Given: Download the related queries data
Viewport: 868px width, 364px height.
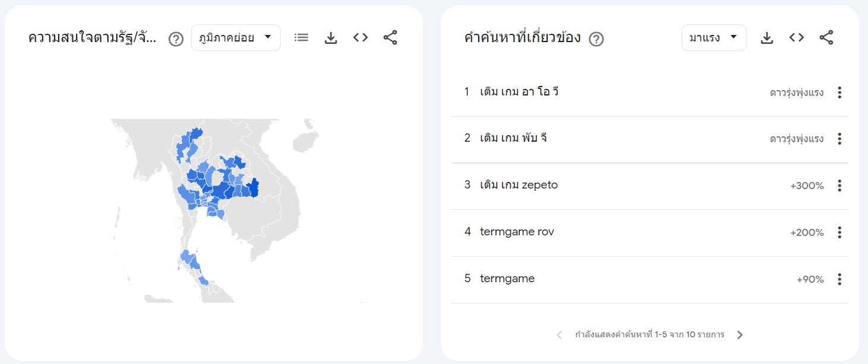Looking at the screenshot, I should [767, 37].
